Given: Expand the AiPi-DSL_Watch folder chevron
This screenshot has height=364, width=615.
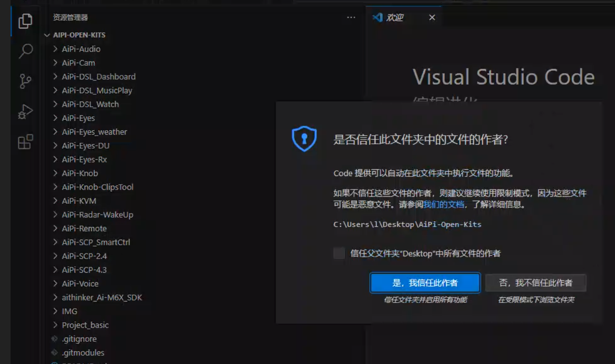Looking at the screenshot, I should coord(55,104).
